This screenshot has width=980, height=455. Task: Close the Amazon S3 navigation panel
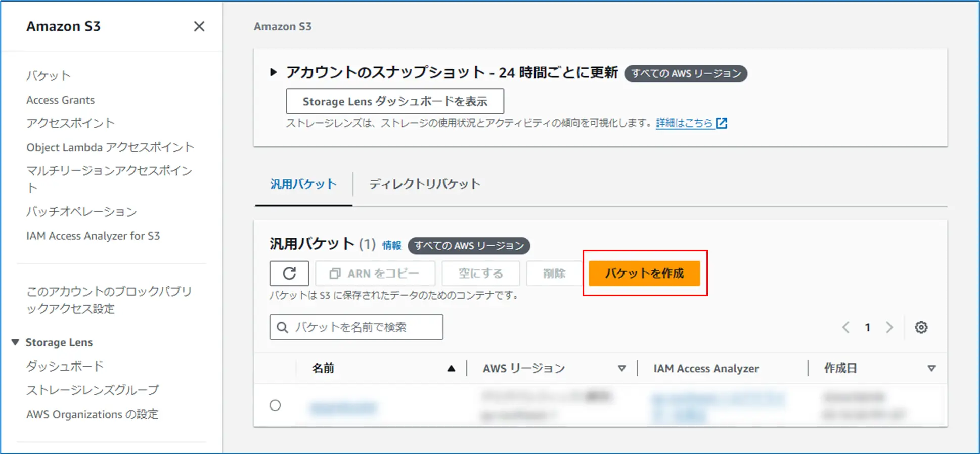(199, 26)
